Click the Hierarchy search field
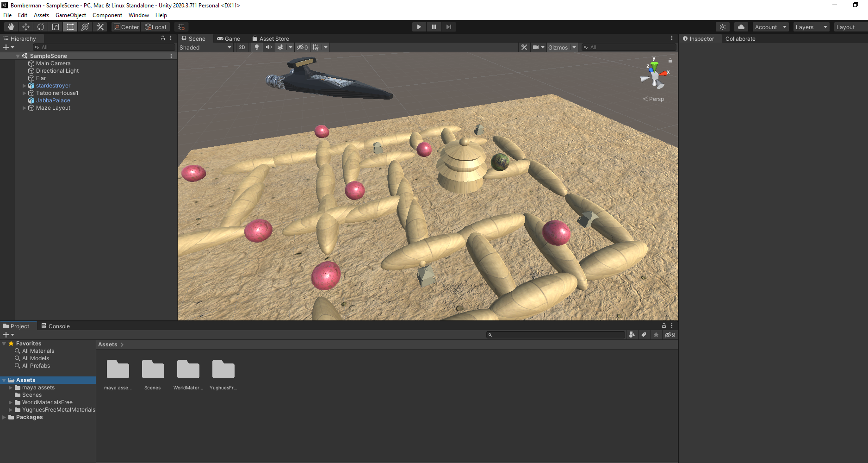This screenshot has height=463, width=868. tap(104, 47)
